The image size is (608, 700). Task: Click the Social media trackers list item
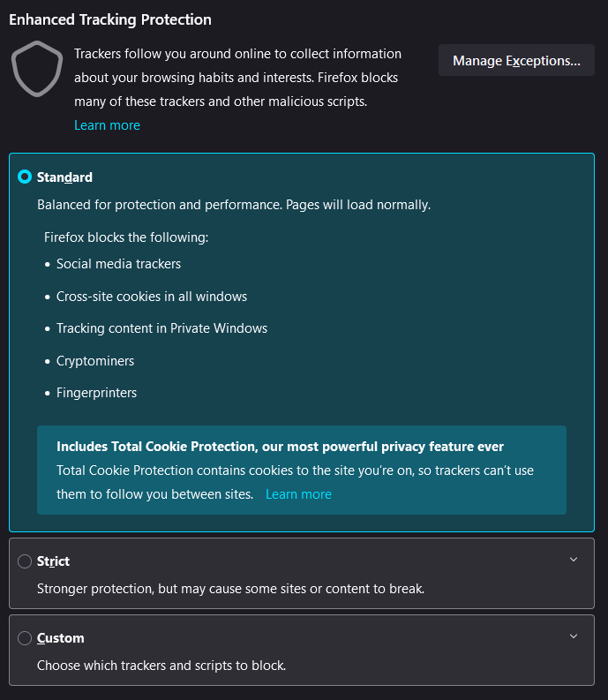pos(119,264)
